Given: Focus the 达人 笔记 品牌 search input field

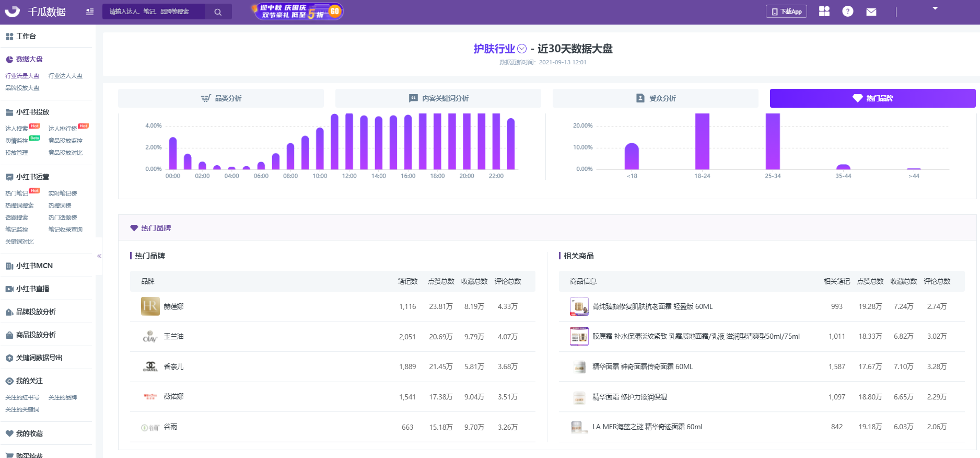Looking at the screenshot, I should tap(154, 12).
